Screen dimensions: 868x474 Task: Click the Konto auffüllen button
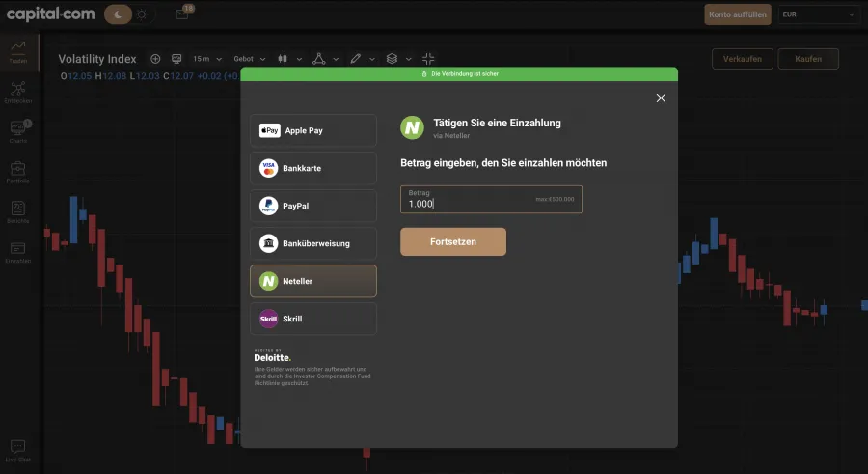click(737, 14)
